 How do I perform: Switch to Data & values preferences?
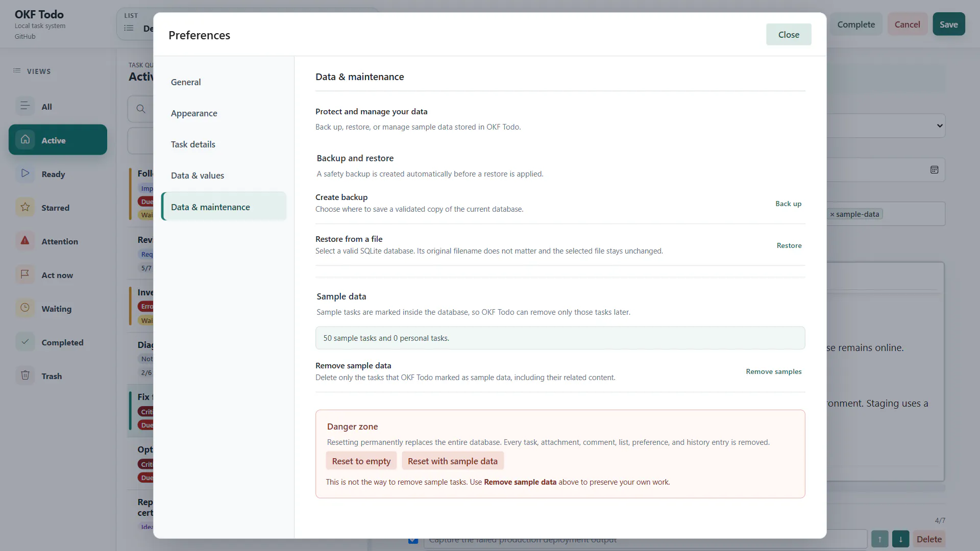pyautogui.click(x=224, y=176)
